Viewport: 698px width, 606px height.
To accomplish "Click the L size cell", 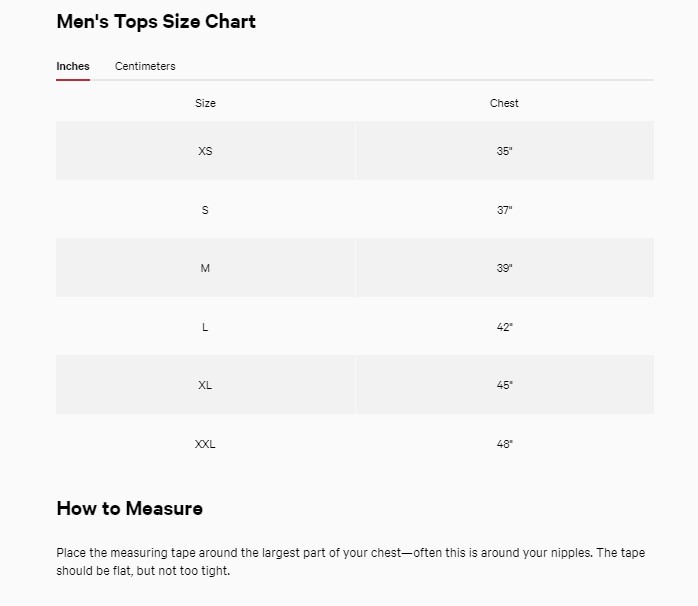I will click(205, 327).
